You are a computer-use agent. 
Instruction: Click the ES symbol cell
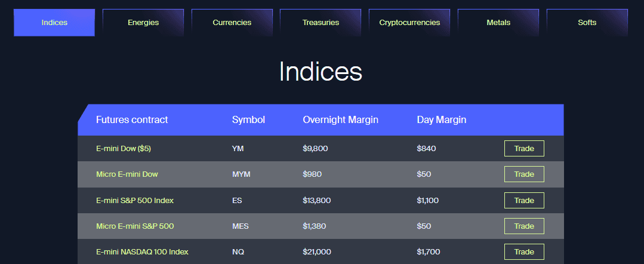tap(237, 201)
